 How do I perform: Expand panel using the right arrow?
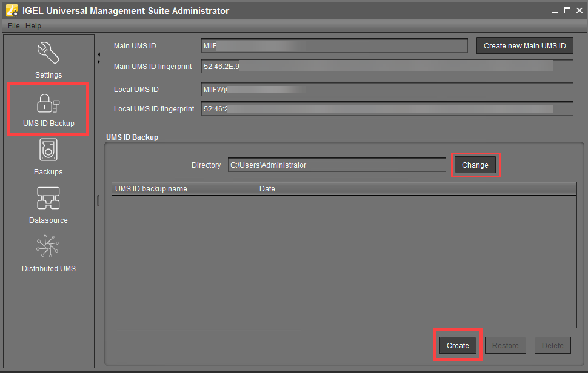[x=99, y=62]
